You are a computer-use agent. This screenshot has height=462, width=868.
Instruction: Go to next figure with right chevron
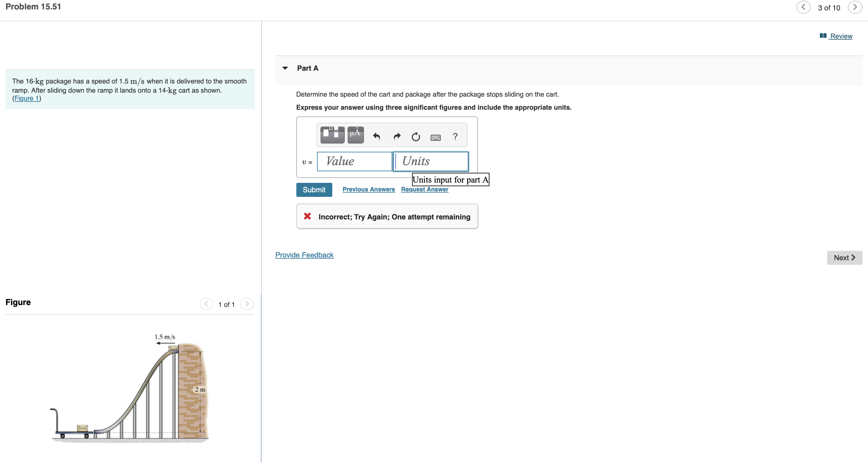pyautogui.click(x=247, y=304)
